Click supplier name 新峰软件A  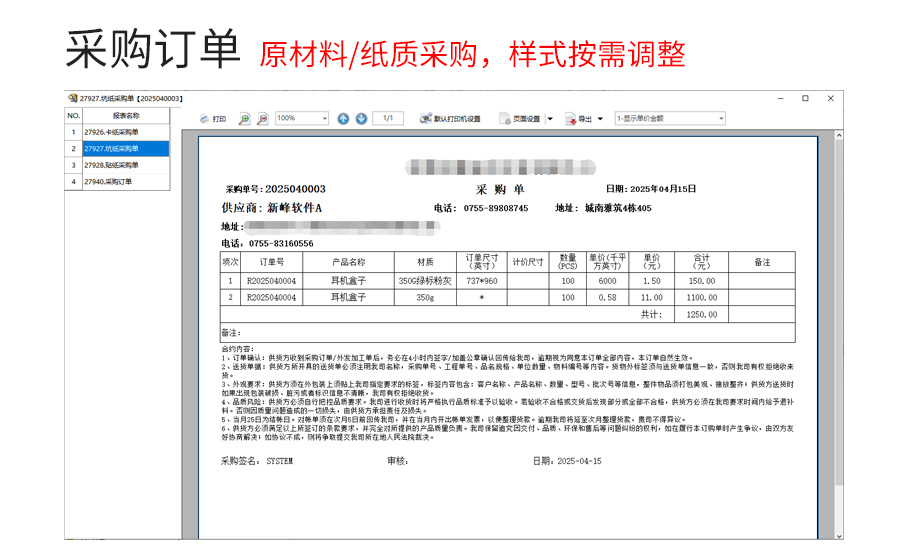(294, 208)
